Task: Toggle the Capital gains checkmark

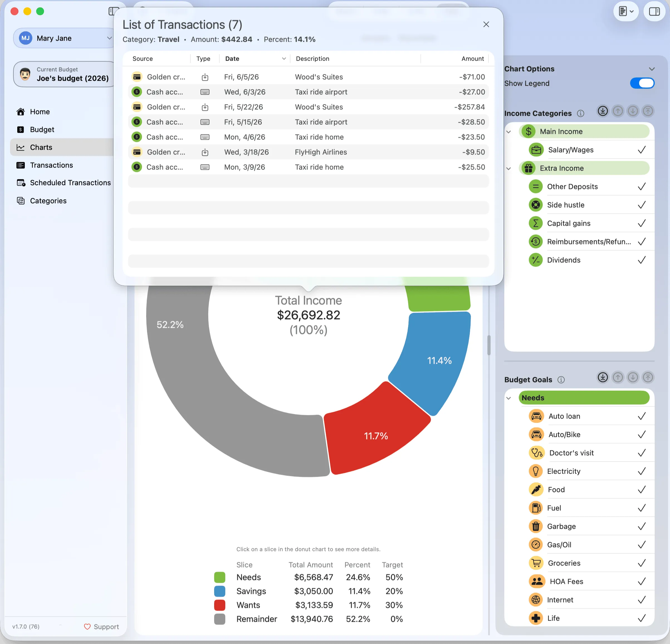Action: pyautogui.click(x=642, y=223)
